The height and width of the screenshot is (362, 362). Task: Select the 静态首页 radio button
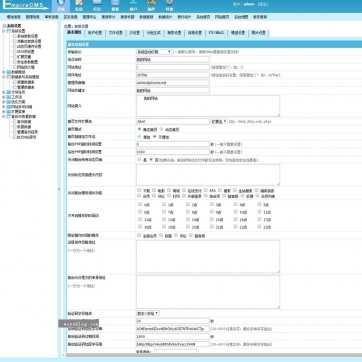point(139,129)
